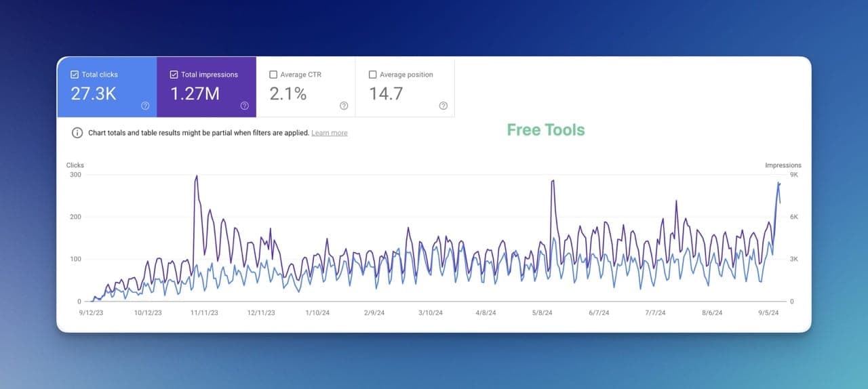
Task: Open help icon on Average CTR card
Action: 344,106
